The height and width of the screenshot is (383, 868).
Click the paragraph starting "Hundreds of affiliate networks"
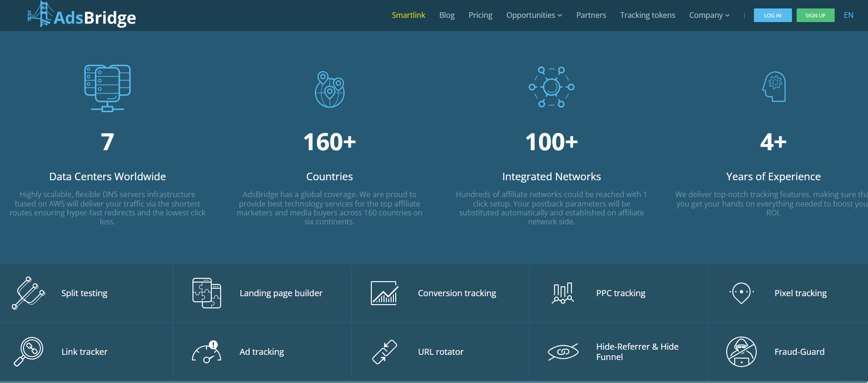click(x=552, y=208)
